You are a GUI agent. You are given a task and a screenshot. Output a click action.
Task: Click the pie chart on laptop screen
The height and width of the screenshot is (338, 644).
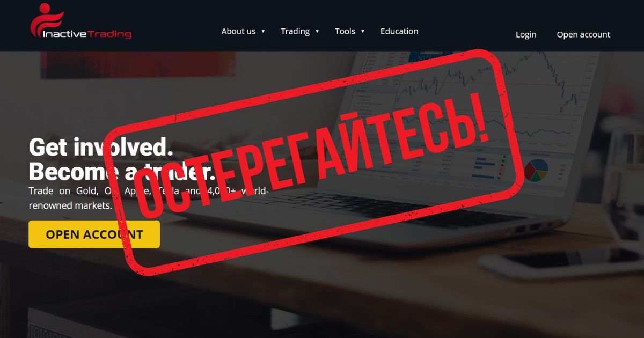coord(536,170)
